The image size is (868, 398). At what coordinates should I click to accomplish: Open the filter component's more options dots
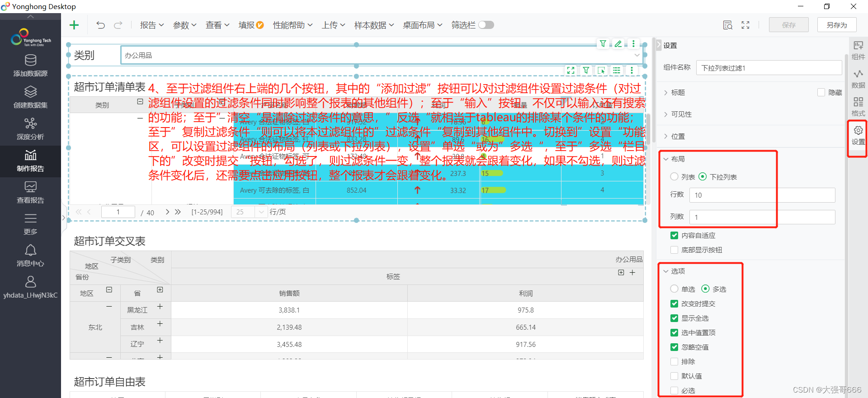tap(633, 44)
